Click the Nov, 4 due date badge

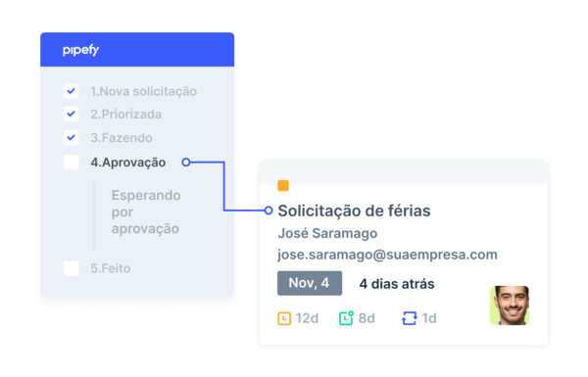point(310,283)
